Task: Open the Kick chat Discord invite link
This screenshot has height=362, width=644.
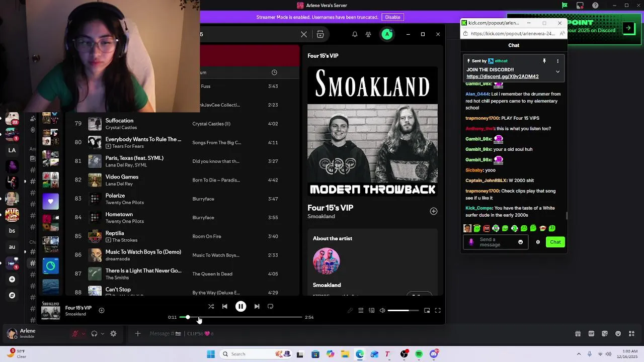Action: click(502, 76)
